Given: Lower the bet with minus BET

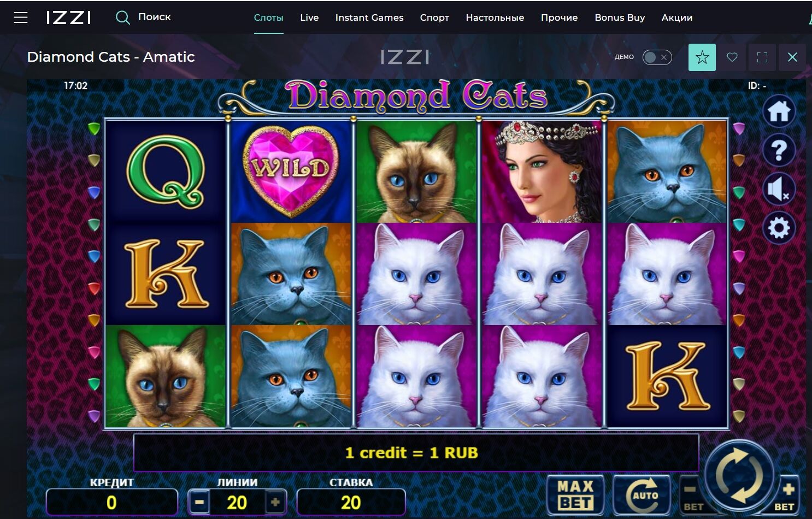Looking at the screenshot, I should 692,496.
